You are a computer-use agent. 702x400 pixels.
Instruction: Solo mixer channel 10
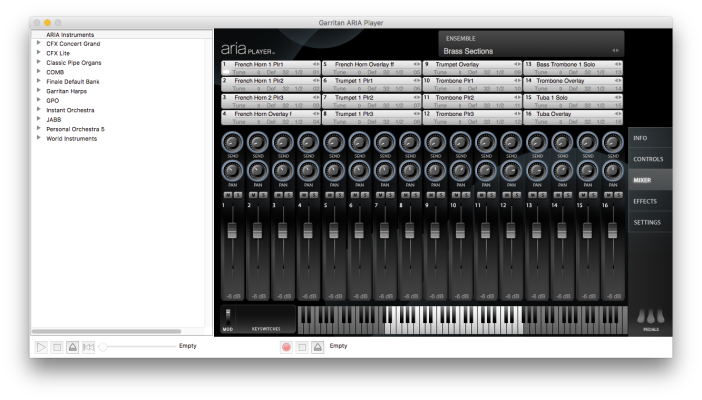466,195
